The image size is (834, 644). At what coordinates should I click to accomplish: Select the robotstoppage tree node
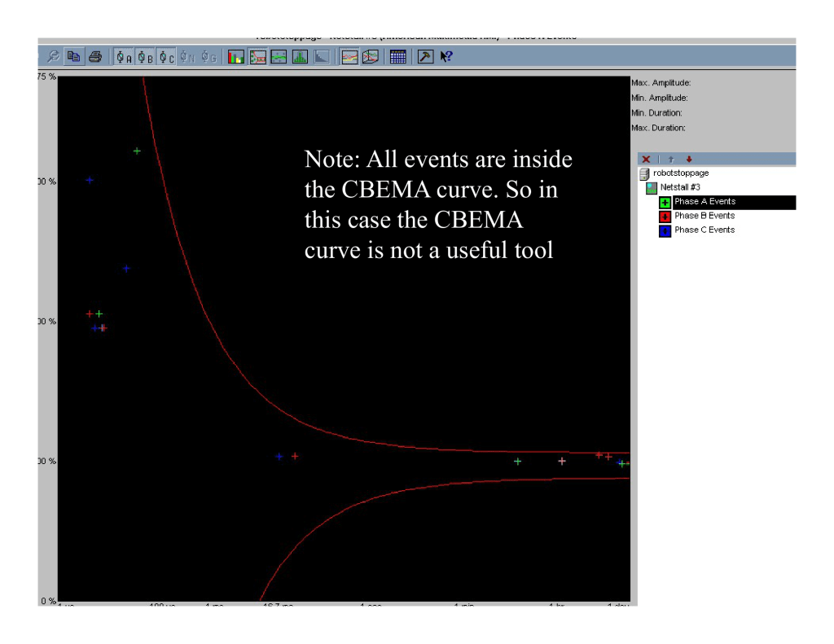pyautogui.click(x=680, y=173)
